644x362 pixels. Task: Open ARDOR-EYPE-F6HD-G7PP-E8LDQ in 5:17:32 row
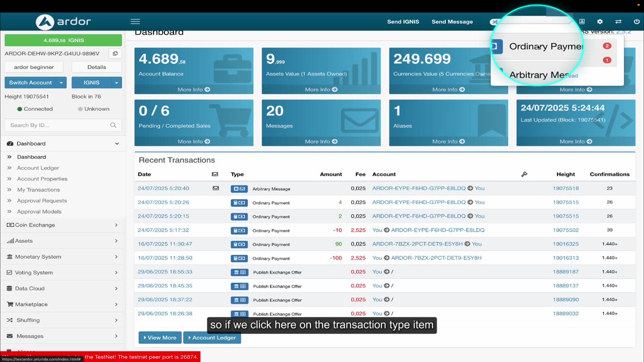coord(438,230)
